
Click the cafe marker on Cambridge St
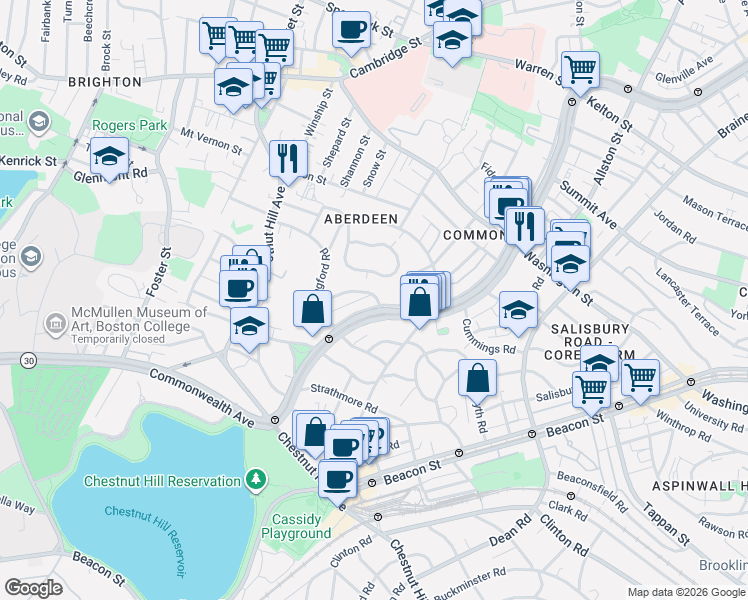coord(351,32)
